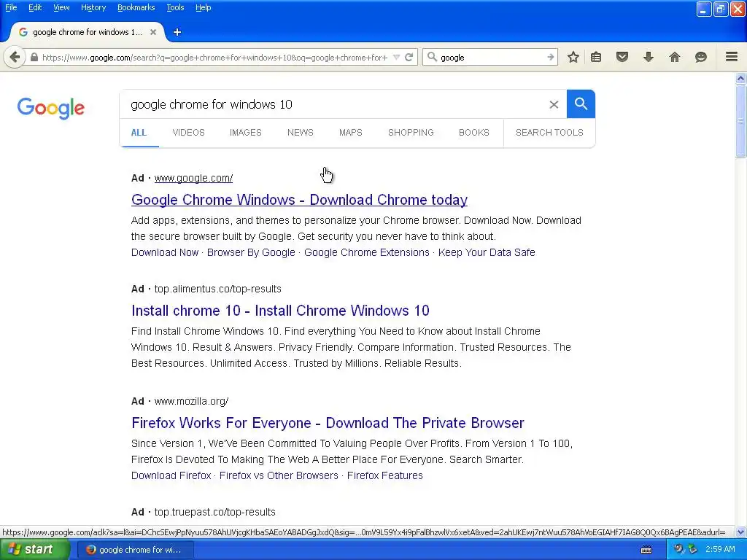Show bookmarks list icon

click(596, 57)
